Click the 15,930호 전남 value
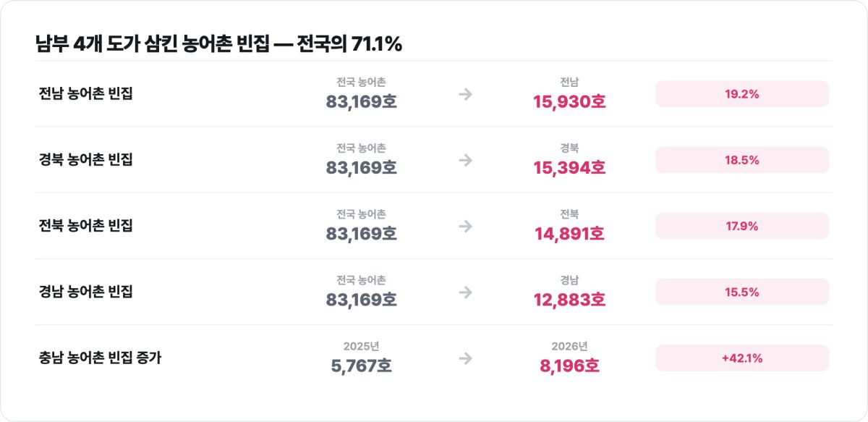The width and height of the screenshot is (868, 422). 569,102
